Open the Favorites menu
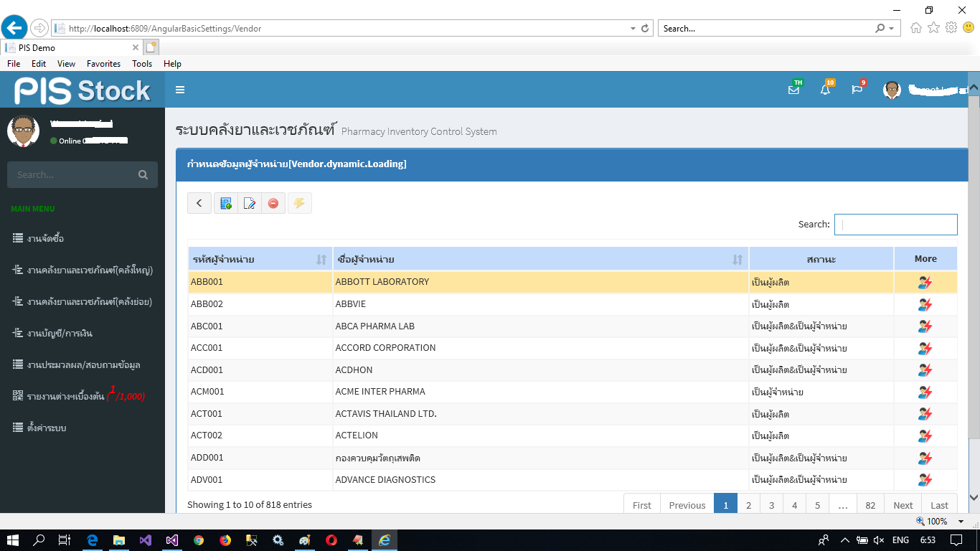Screen dimensions: 980x551 pyautogui.click(x=103, y=64)
